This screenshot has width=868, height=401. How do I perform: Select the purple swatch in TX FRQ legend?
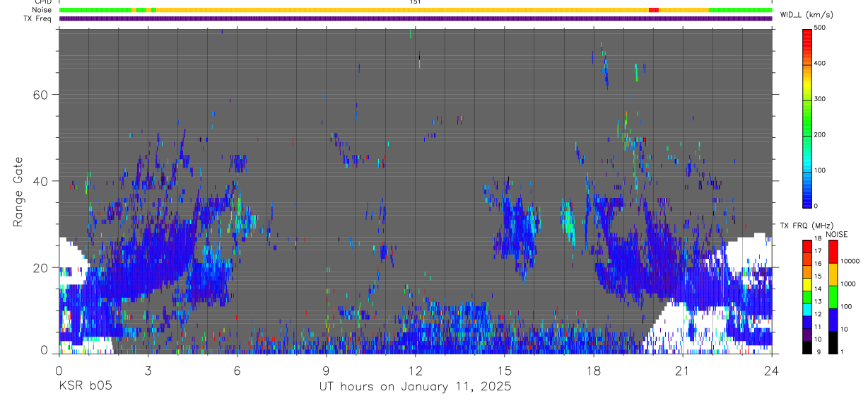pos(807,335)
